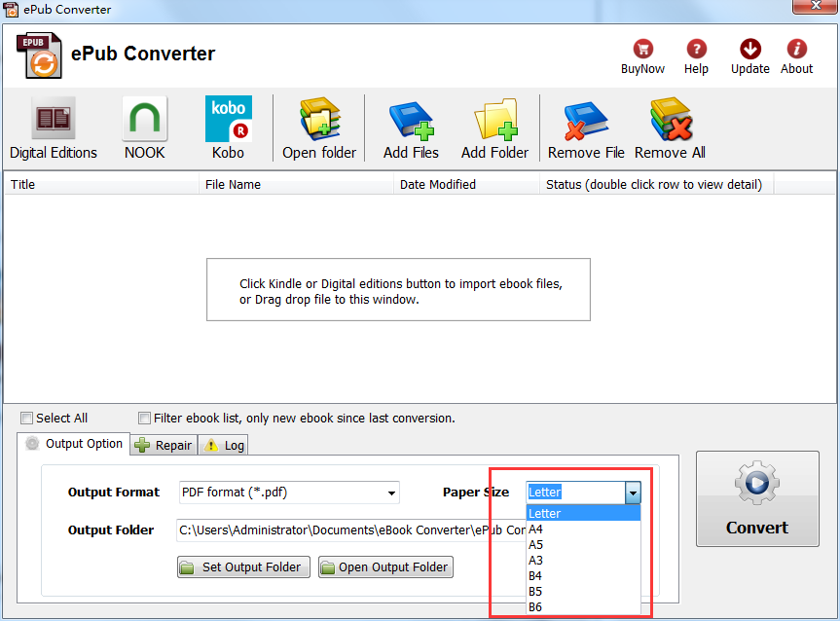The image size is (840, 621).
Task: Switch to the Repair tab
Action: [x=163, y=445]
